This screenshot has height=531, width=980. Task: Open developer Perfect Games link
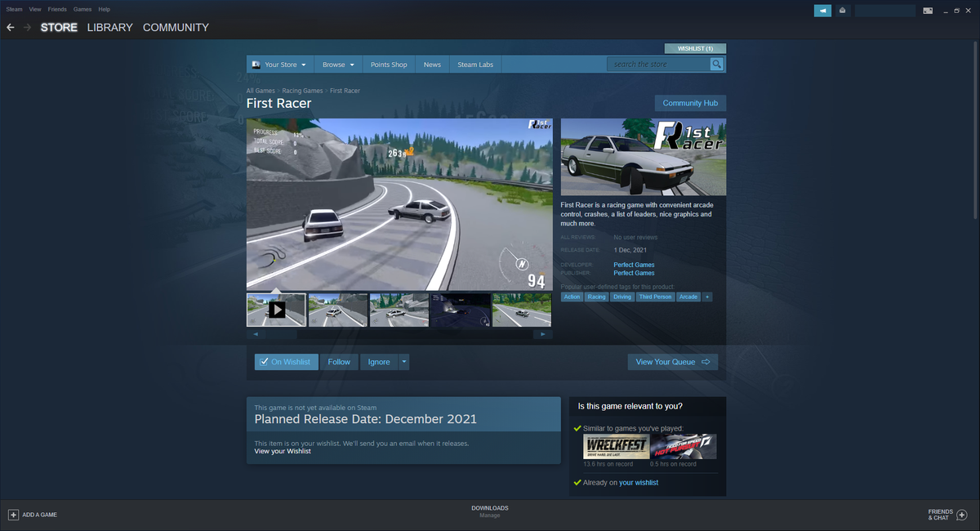[634, 265]
